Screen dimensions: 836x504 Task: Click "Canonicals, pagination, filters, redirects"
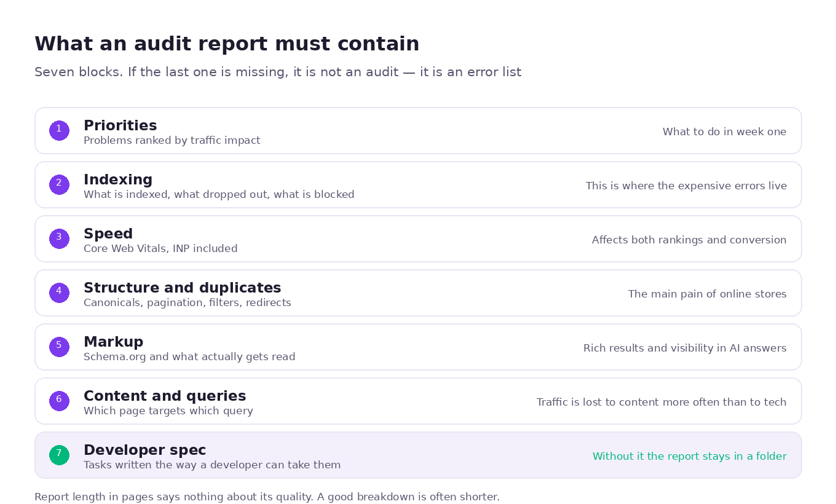[187, 303]
